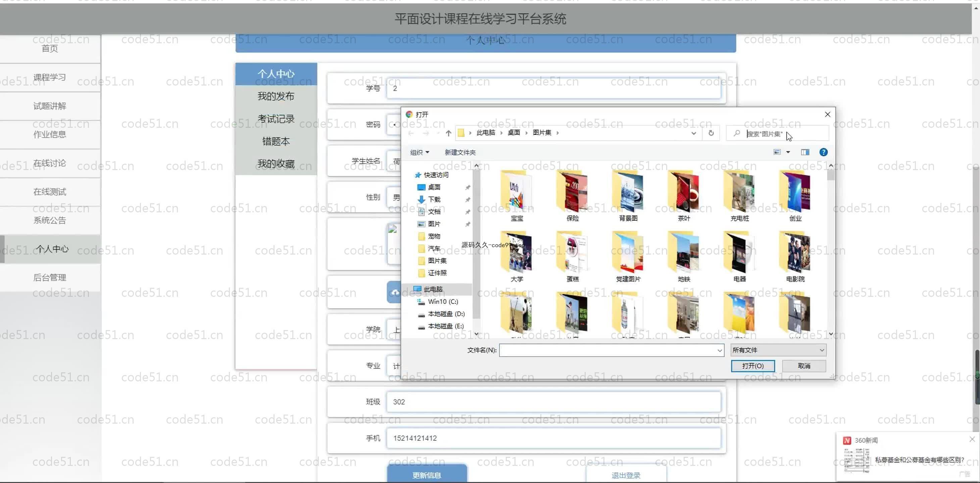The width and height of the screenshot is (980, 483).
Task: Open the address bar history dropdown
Action: pos(693,133)
